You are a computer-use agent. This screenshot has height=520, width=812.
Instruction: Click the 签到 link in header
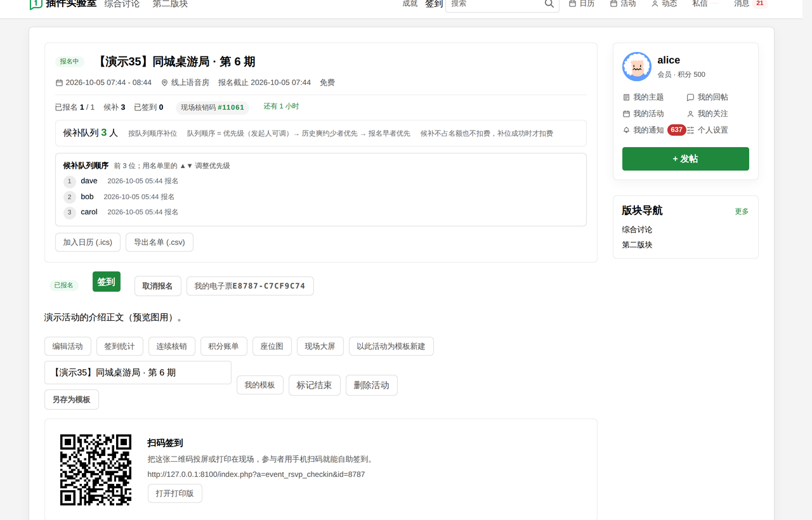point(434,4)
